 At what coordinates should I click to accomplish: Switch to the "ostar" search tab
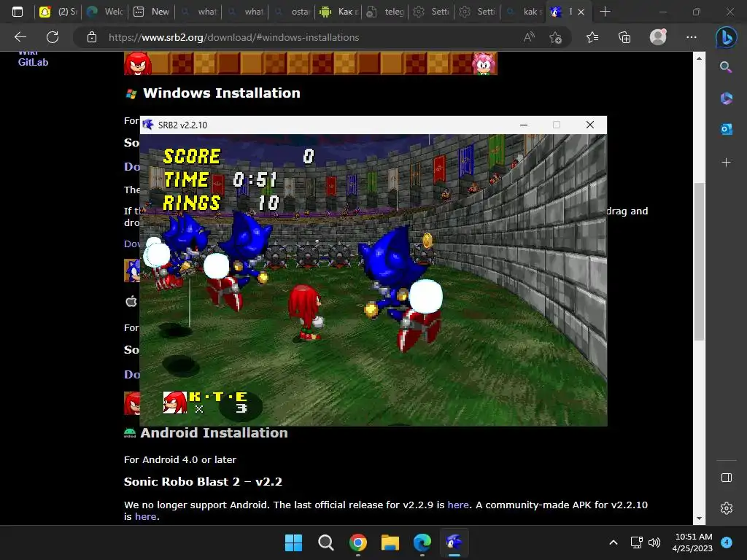[x=292, y=12]
